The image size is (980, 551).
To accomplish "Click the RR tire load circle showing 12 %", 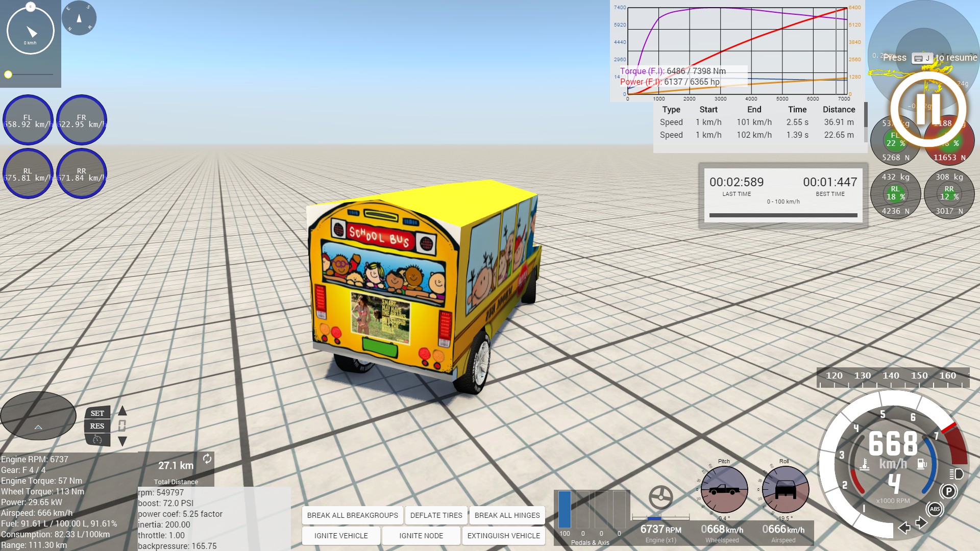I will click(949, 194).
